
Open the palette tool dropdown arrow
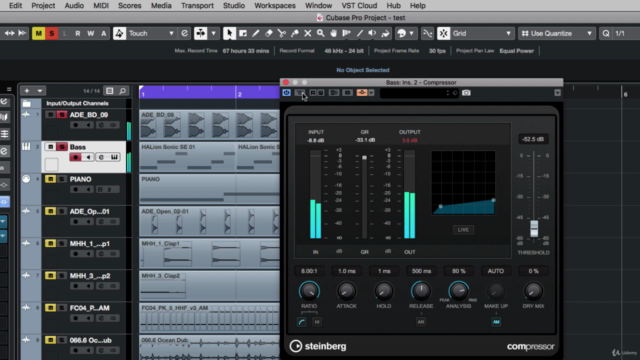[411, 33]
